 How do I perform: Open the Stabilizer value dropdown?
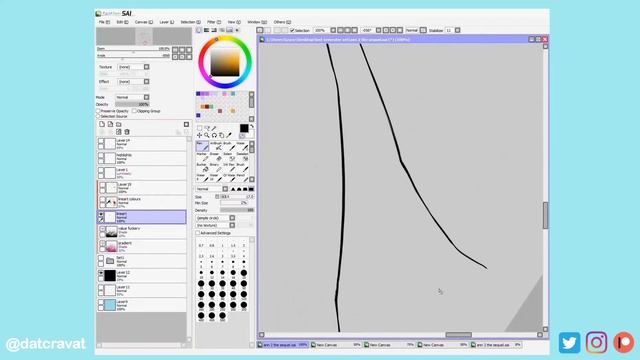[x=458, y=30]
